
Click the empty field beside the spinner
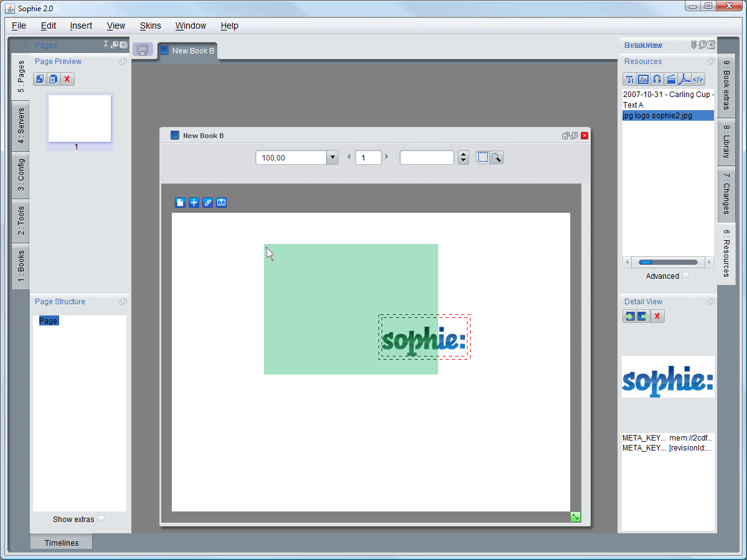coord(427,157)
